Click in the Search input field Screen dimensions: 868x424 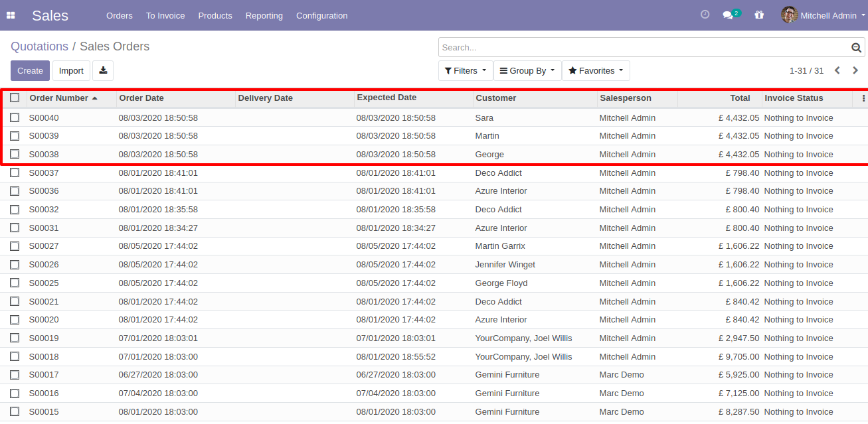(644, 47)
